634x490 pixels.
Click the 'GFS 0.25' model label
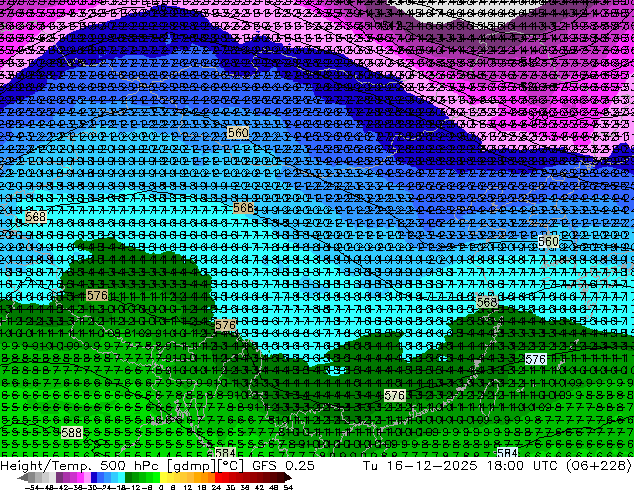283,465
